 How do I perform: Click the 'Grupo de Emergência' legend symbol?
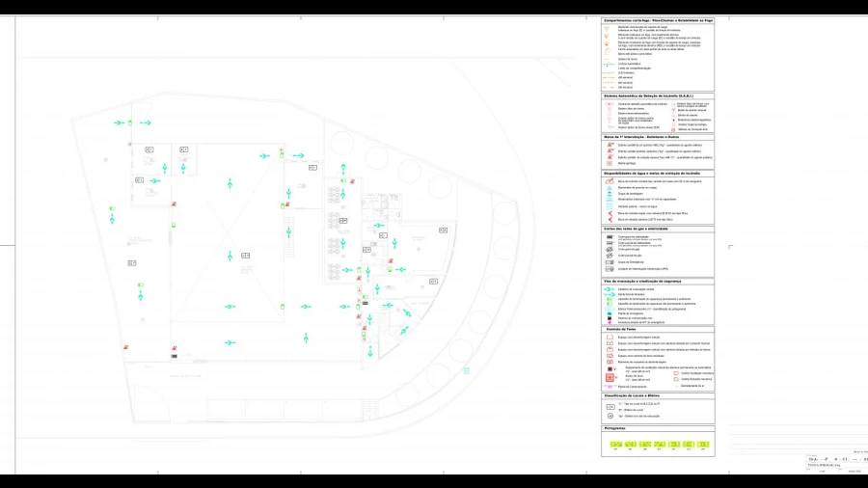(610, 262)
